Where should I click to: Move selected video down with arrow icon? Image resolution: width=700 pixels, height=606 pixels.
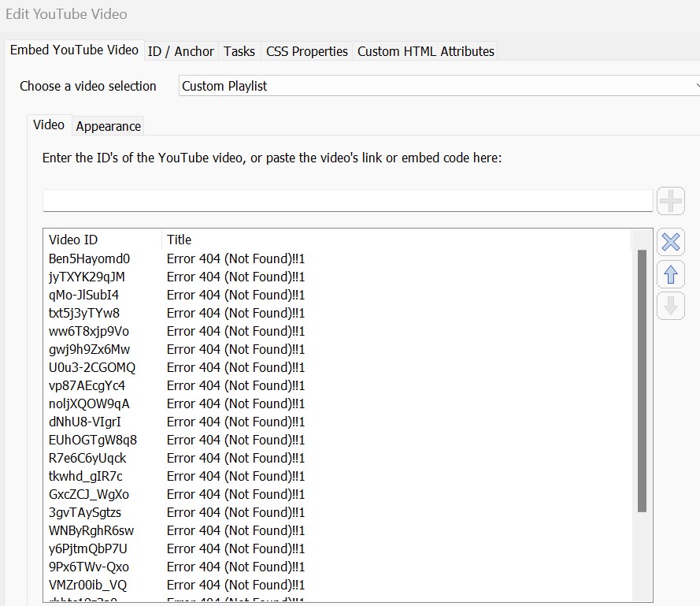pyautogui.click(x=671, y=306)
